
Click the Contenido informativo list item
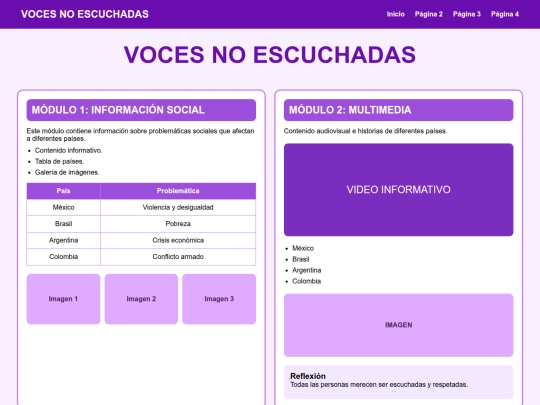pos(69,150)
